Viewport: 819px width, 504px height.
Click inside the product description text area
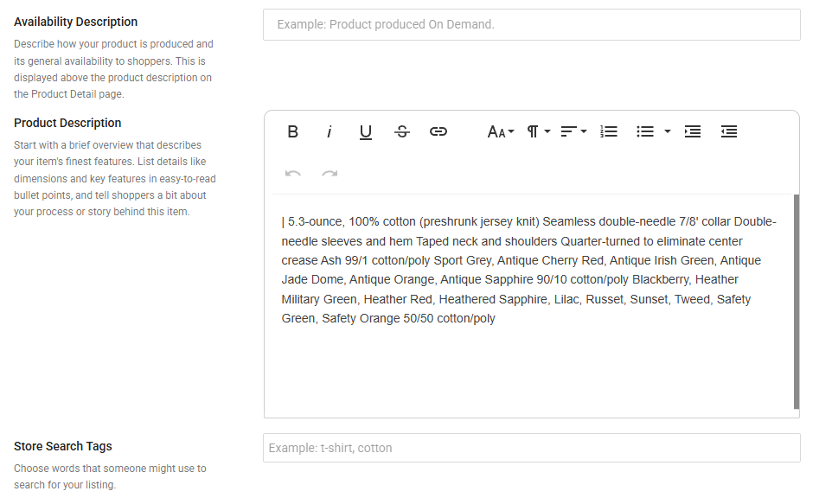coord(529,363)
